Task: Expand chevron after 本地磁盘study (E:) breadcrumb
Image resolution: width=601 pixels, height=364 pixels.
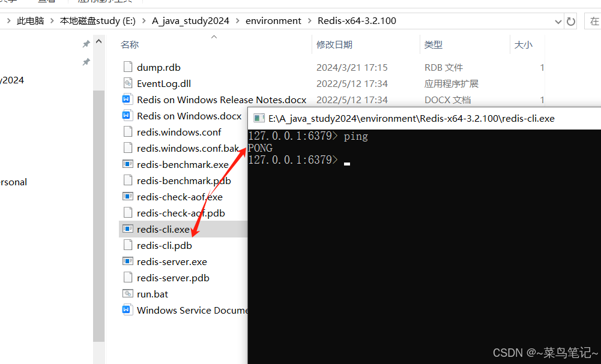Action: pyautogui.click(x=143, y=20)
